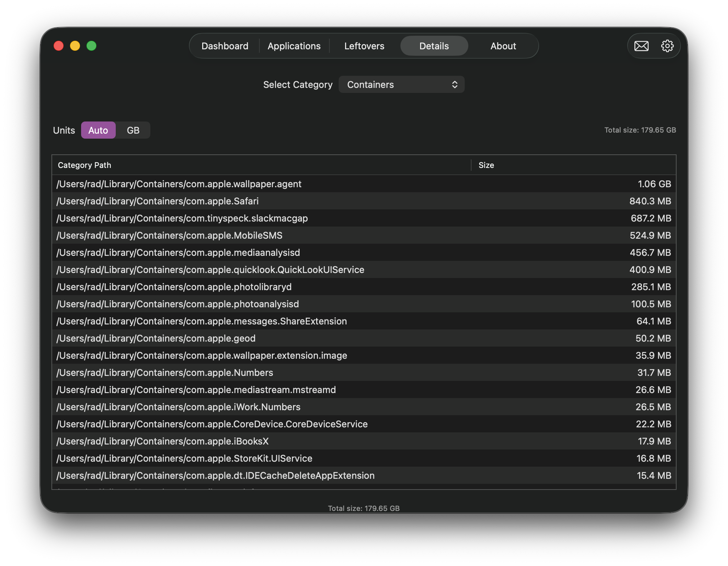Click the 16.8 MB size value
The image size is (728, 566).
(x=654, y=458)
